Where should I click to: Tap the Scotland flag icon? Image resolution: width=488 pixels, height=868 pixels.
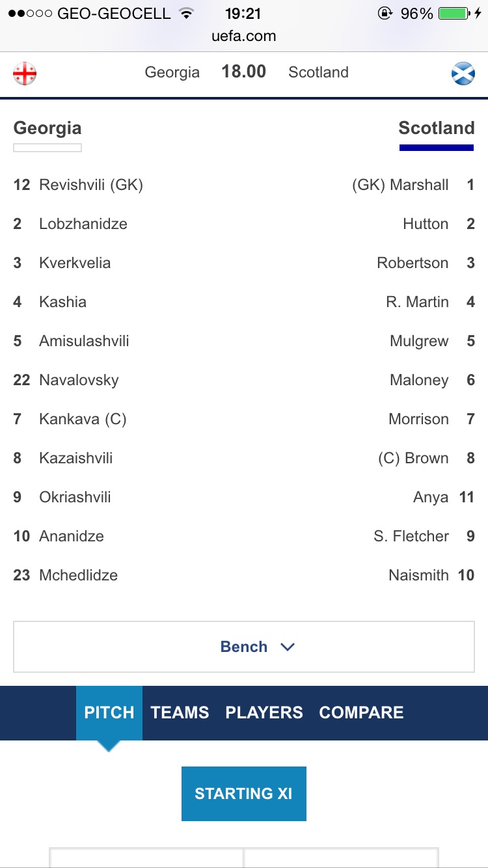coord(463,74)
